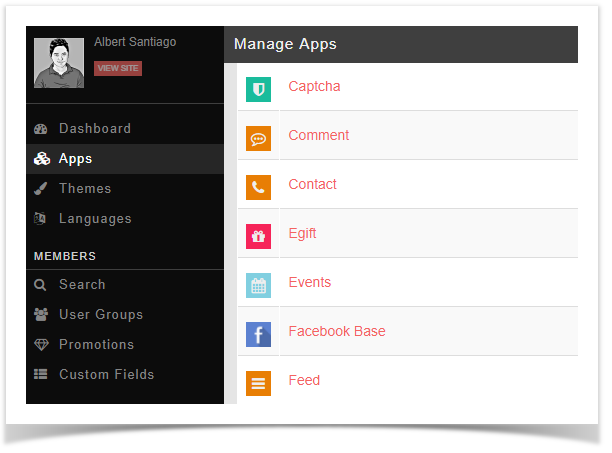Open the Themes menu item
This screenshot has width=612, height=453.
(85, 189)
